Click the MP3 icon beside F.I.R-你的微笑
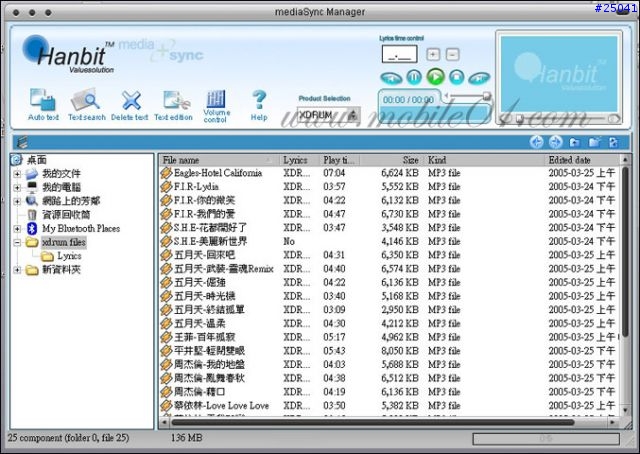Screen dimensions: 640x454 tap(166, 200)
